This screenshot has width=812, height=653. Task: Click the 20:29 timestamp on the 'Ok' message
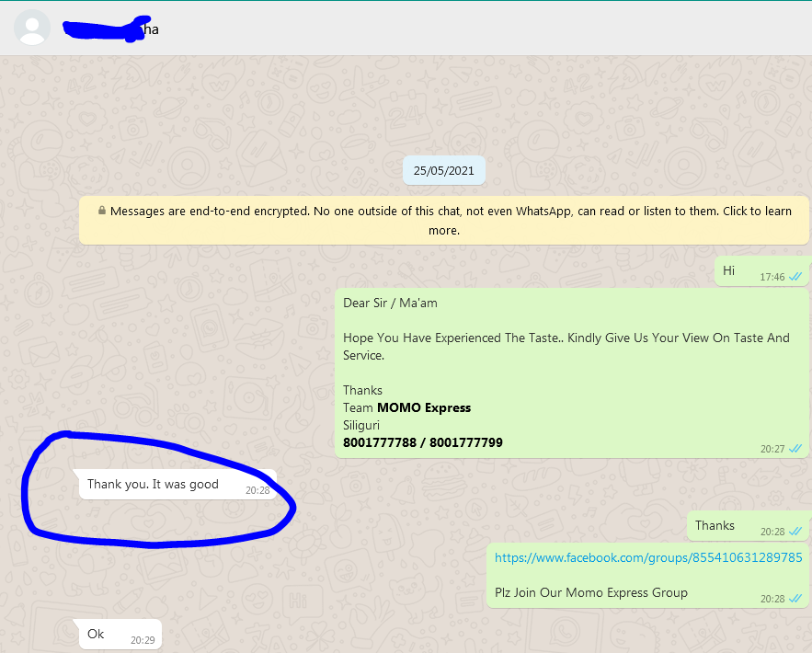[x=143, y=640]
